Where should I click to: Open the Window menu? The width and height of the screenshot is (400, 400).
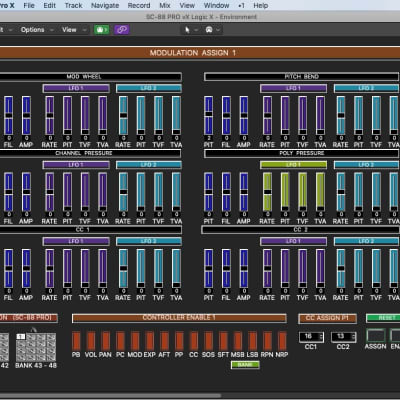(x=216, y=6)
